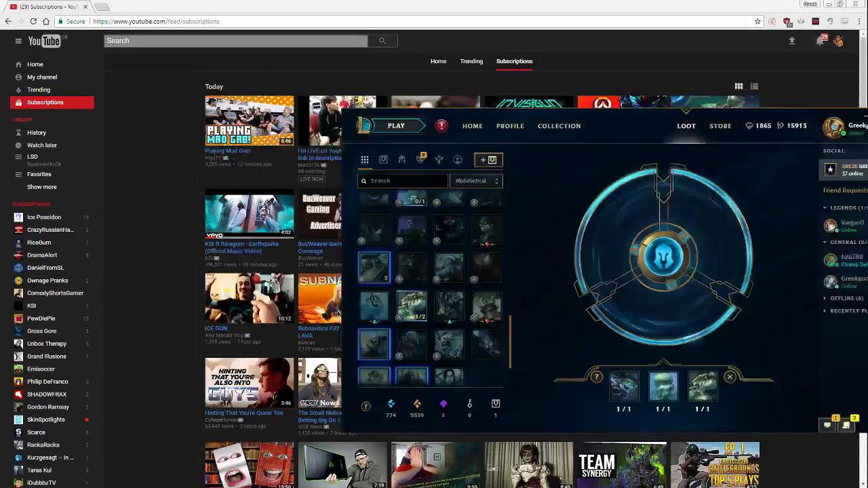Click the forge helmet button in crafting circle
The height and width of the screenshot is (488, 868).
(x=664, y=258)
